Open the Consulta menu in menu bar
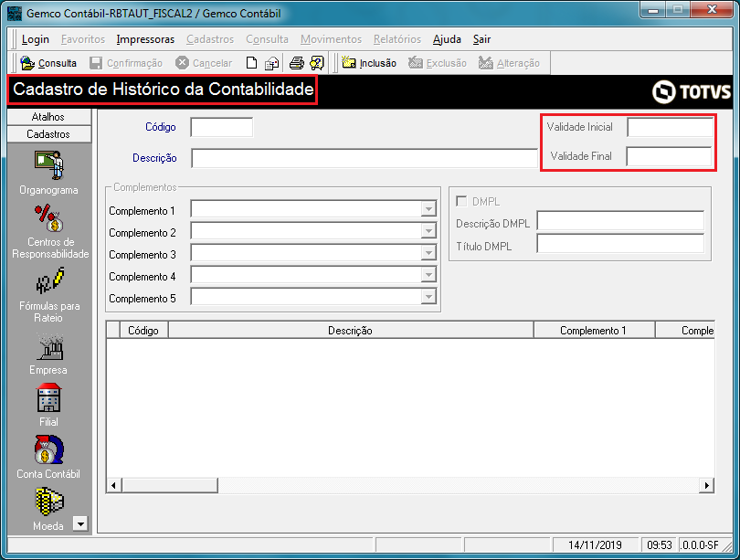This screenshot has width=740, height=560. [x=267, y=39]
